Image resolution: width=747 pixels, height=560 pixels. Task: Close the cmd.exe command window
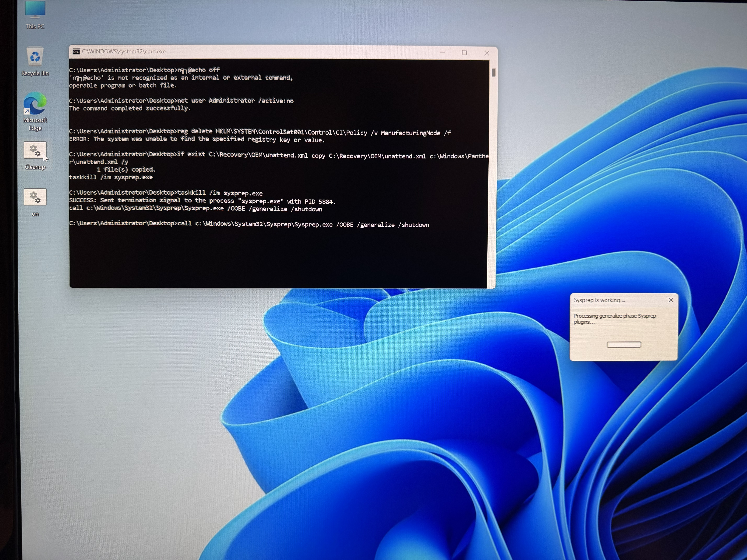tap(487, 53)
